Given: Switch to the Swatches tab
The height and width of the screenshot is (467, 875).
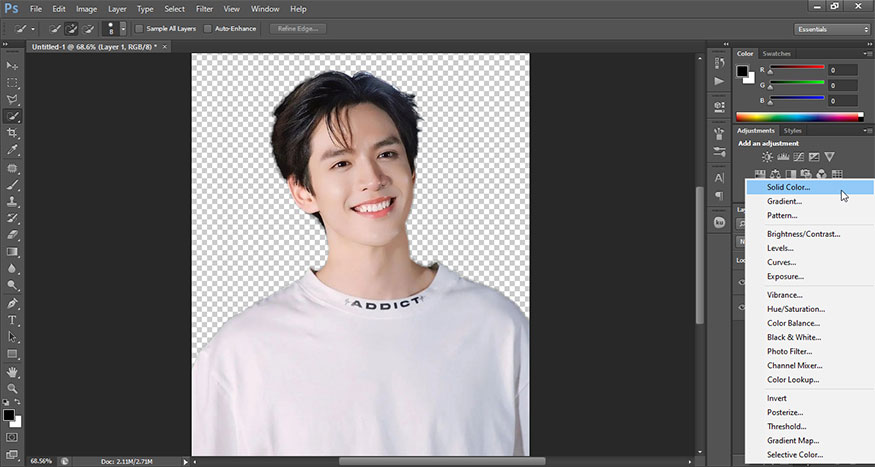Looking at the screenshot, I should point(776,53).
